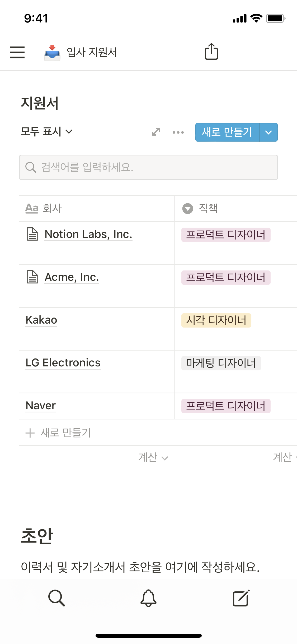Screen dimensions: 297x644
Task: Click the yellow 시각 디자이너 tag
Action: coord(216,320)
